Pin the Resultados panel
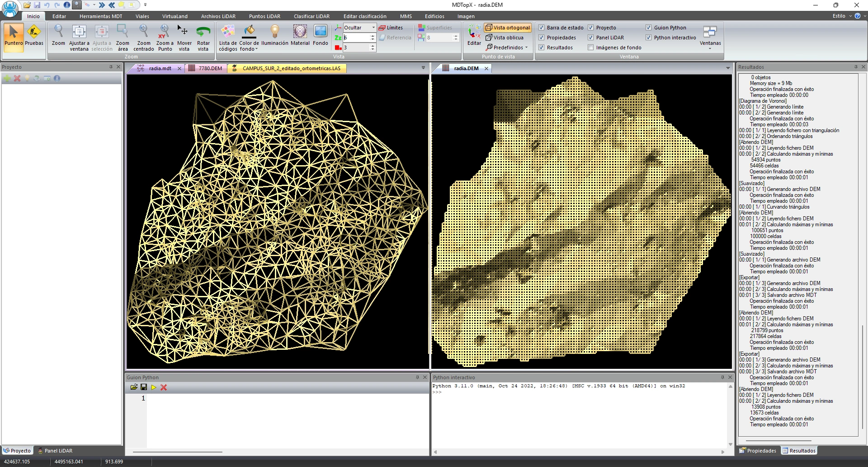 pyautogui.click(x=855, y=67)
